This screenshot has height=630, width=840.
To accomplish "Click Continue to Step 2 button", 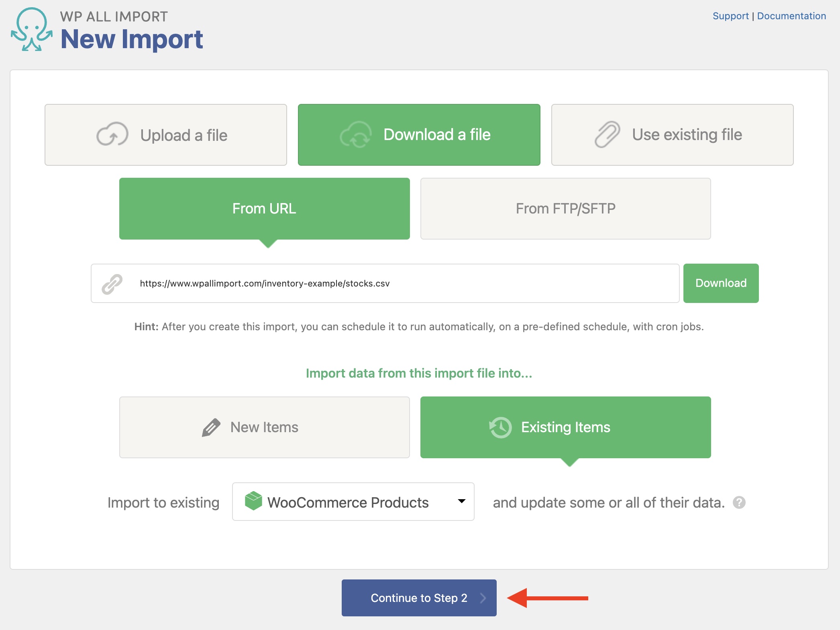I will 419,598.
